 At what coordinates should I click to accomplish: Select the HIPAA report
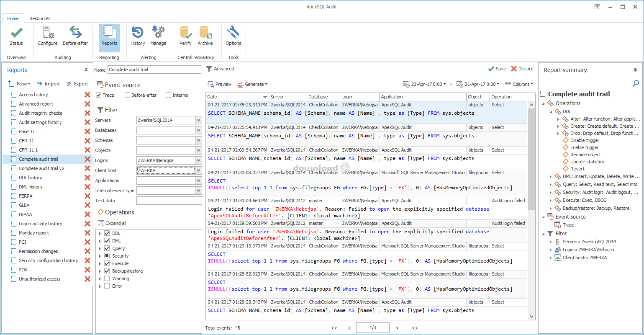[x=26, y=214]
